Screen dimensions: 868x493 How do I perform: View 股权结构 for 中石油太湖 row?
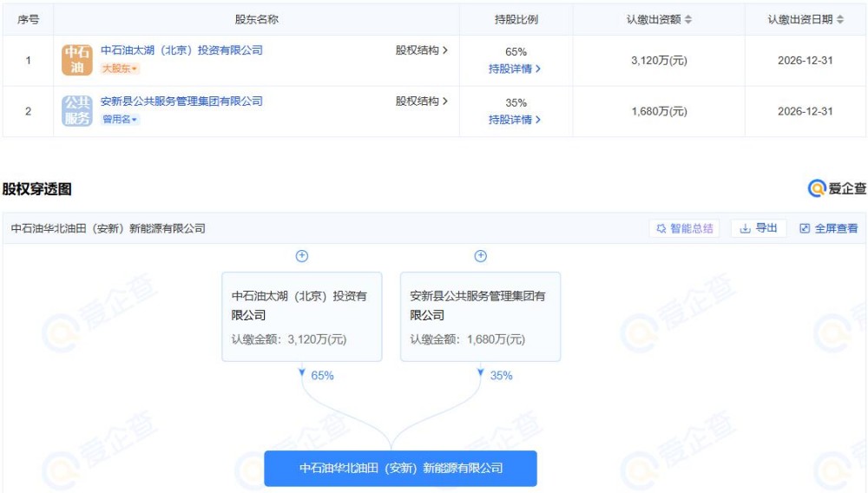[422, 50]
